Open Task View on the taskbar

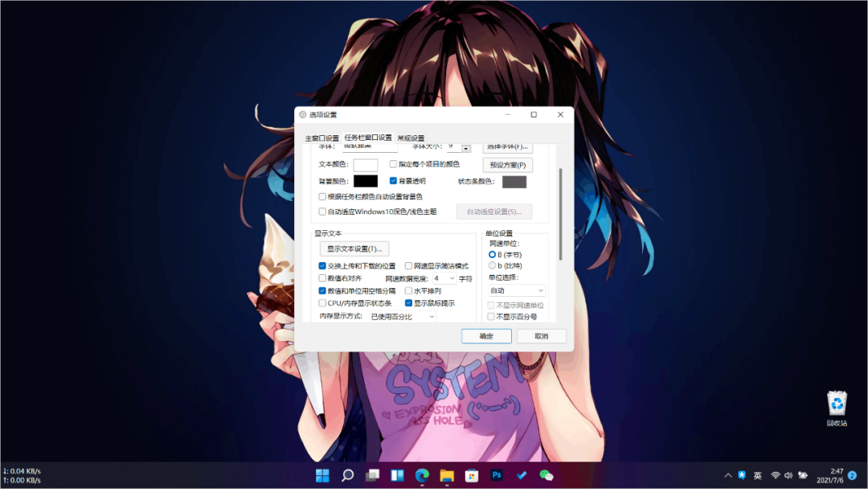click(x=373, y=475)
